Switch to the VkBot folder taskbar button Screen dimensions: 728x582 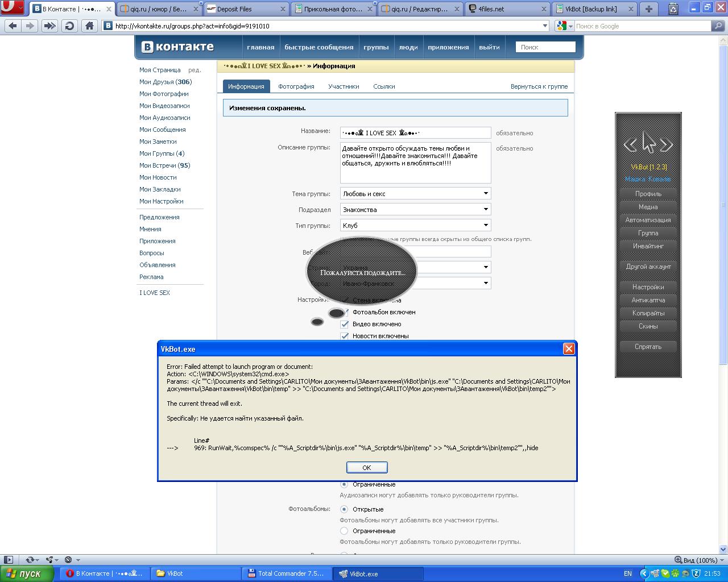point(196,573)
